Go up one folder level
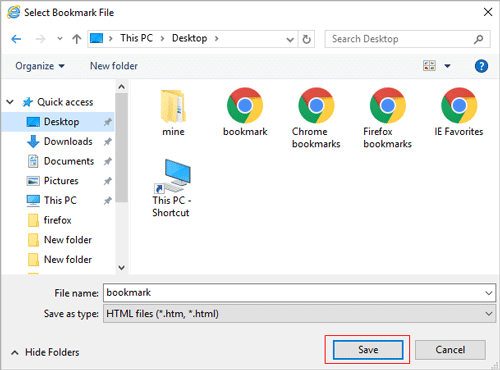The height and width of the screenshot is (370, 500). [x=77, y=39]
